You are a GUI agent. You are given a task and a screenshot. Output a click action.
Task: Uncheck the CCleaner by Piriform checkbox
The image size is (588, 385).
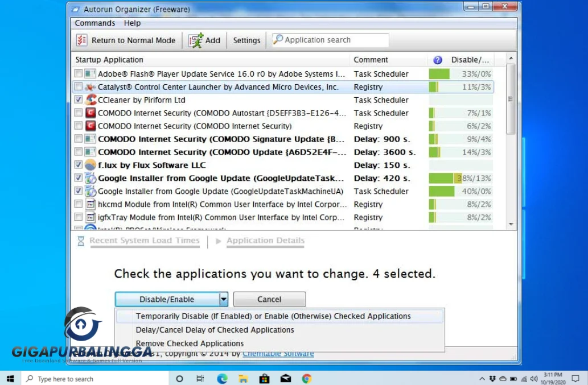(x=78, y=100)
